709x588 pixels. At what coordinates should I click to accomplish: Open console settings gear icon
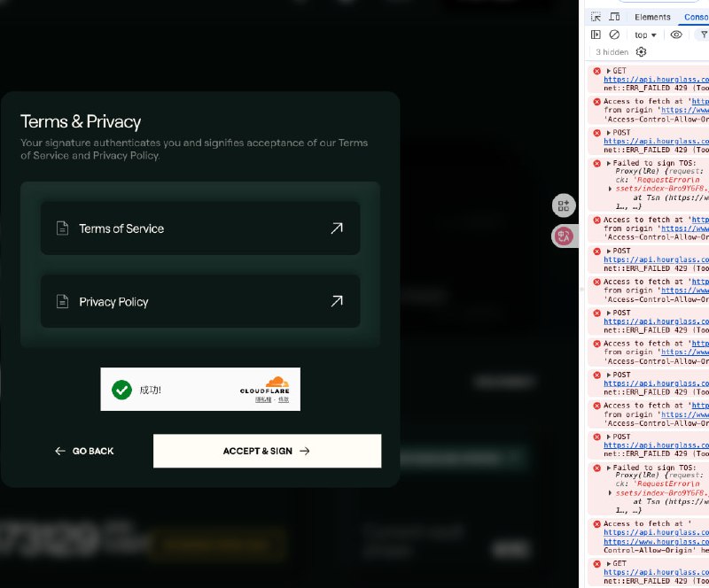[642, 52]
